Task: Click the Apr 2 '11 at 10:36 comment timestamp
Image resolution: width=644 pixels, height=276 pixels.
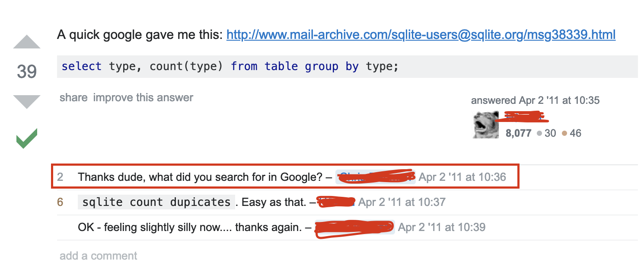Action: pos(462,177)
